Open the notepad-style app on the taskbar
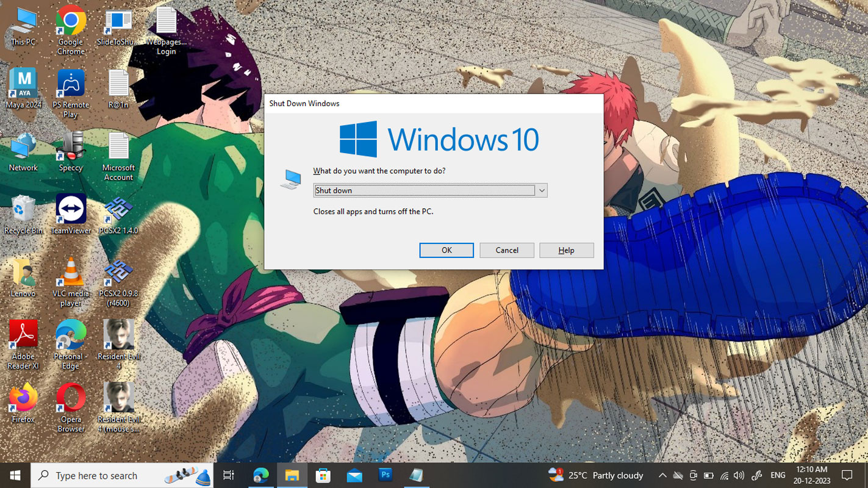The width and height of the screenshot is (868, 488). [x=417, y=475]
